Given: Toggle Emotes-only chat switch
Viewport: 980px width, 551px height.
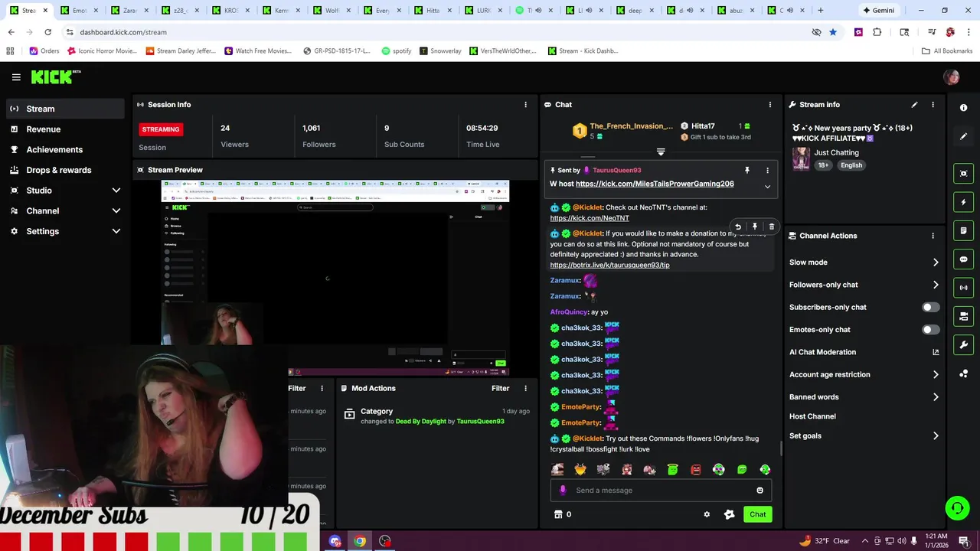Looking at the screenshot, I should coord(930,330).
